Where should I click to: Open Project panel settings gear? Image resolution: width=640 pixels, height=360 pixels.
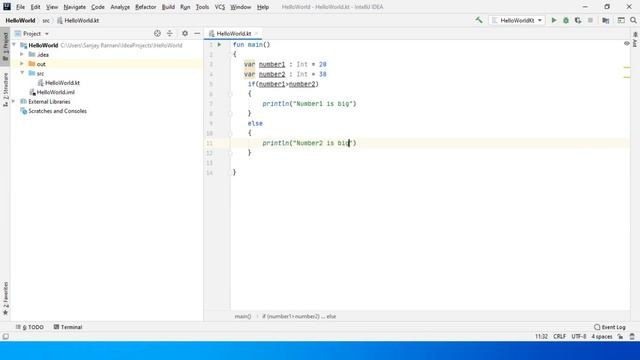185,33
